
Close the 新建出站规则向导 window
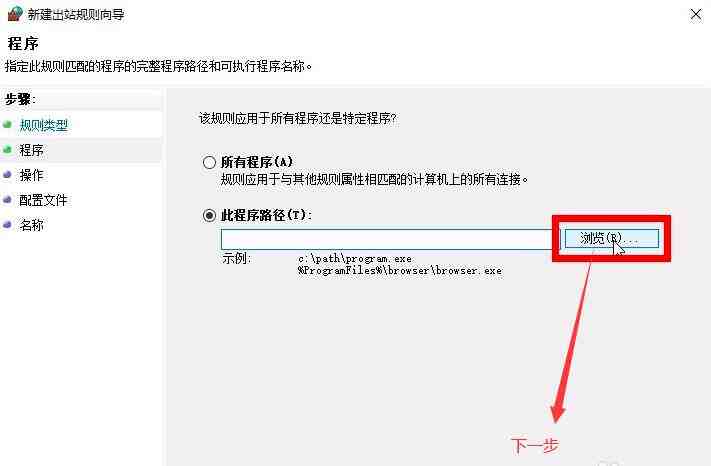tap(696, 15)
